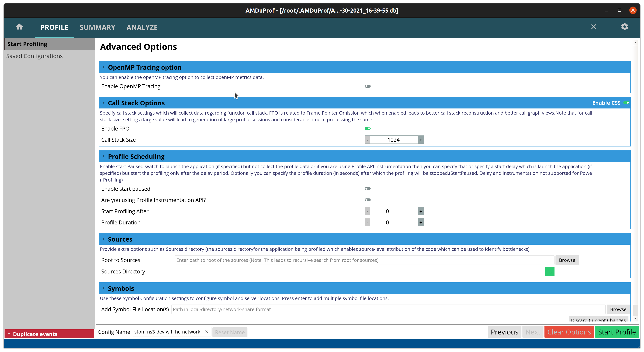The width and height of the screenshot is (644, 352).
Task: Switch to the SUMMARY tab
Action: pos(97,27)
